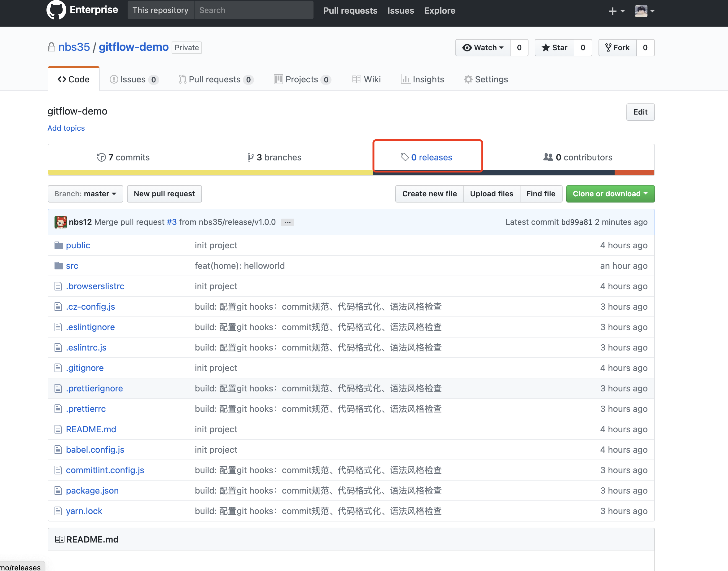This screenshot has height=571, width=728.
Task: Click the Find file button
Action: point(541,194)
